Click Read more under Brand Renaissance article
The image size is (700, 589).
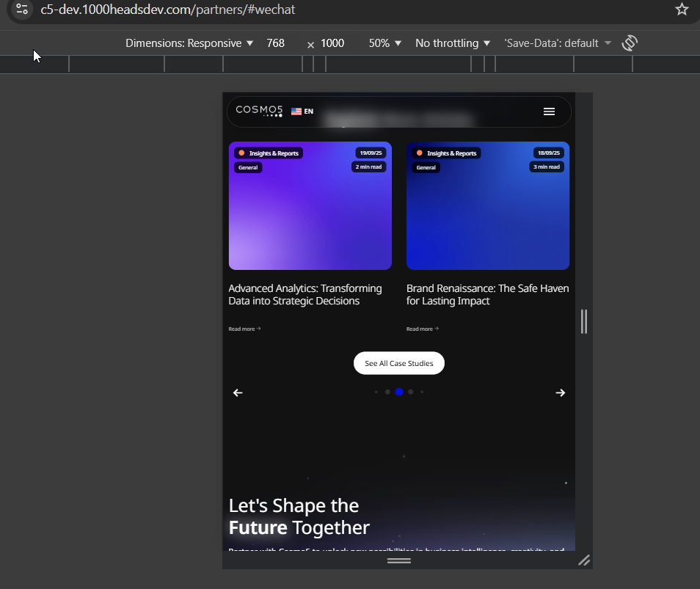click(423, 329)
